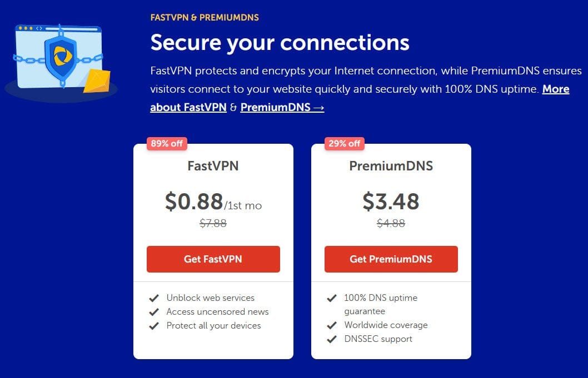The height and width of the screenshot is (378, 588).
Task: Click the 89% off badge
Action: [167, 143]
